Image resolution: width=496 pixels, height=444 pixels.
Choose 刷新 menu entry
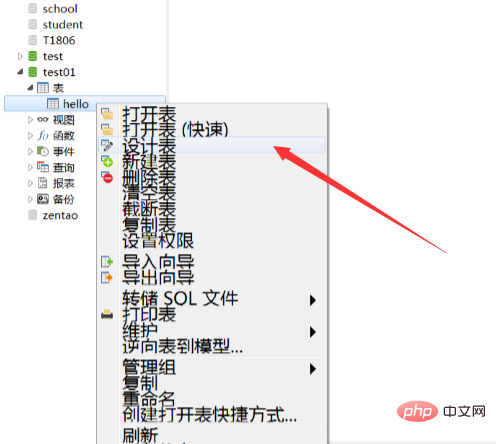click(x=212, y=435)
